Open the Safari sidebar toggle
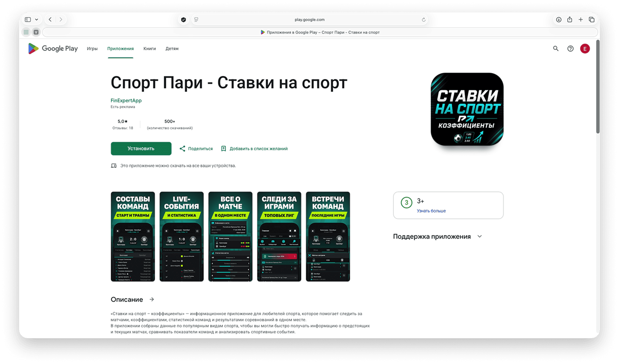 (28, 19)
